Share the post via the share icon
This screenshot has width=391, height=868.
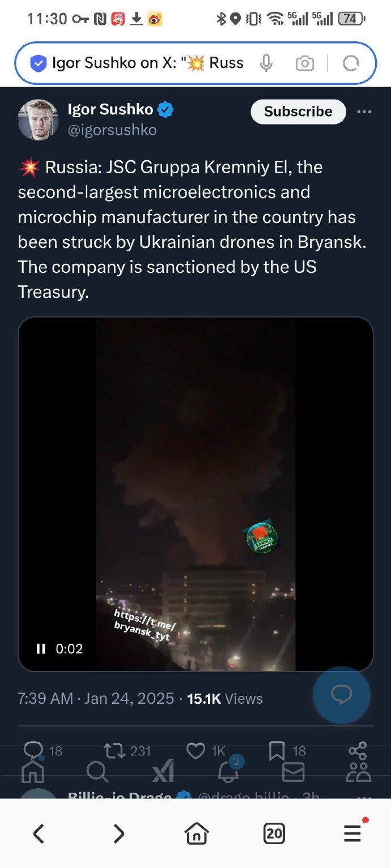point(358,751)
